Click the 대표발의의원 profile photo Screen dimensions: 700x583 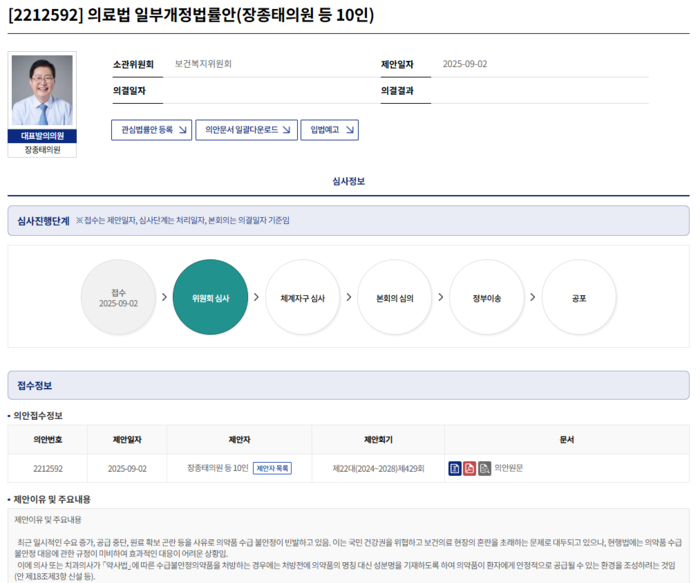tap(42, 91)
